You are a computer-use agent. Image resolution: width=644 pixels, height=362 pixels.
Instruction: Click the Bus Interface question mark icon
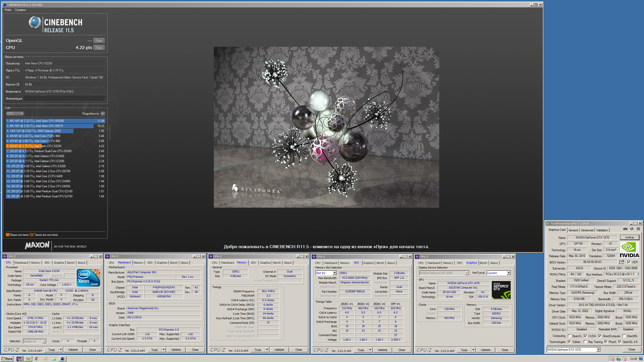638,274
